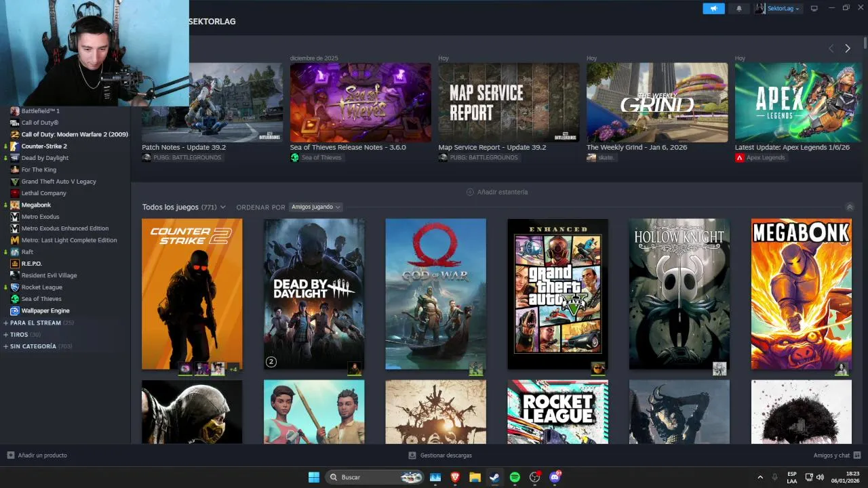The image size is (868, 488).
Task: Collapse the shelf with double-chevron icon
Action: point(850,207)
